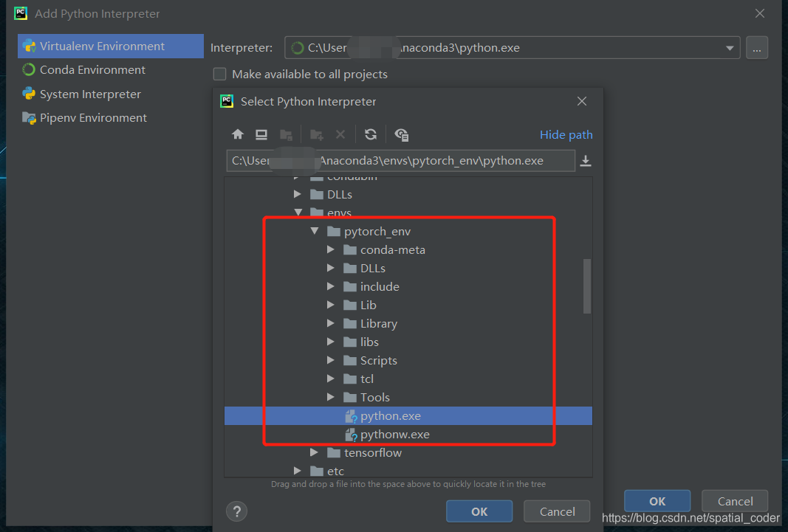This screenshot has width=788, height=532.
Task: Click Hide path link
Action: point(566,135)
